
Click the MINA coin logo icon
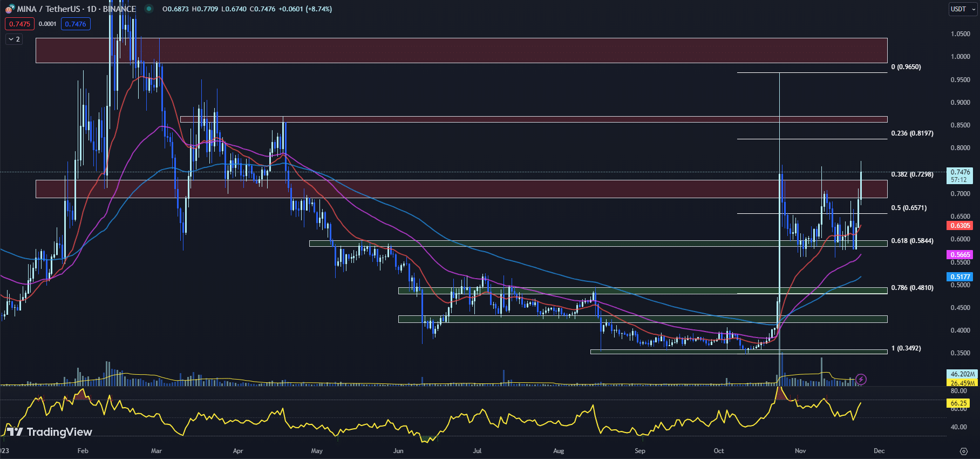[x=10, y=9]
